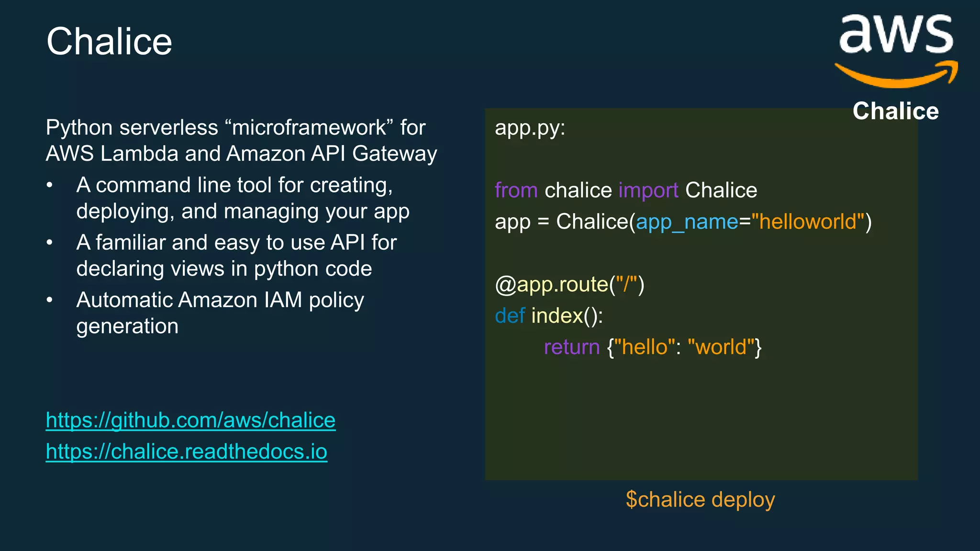Click the 'from chalice import Chalice' line
Image resolution: width=980 pixels, height=551 pixels.
click(x=626, y=190)
